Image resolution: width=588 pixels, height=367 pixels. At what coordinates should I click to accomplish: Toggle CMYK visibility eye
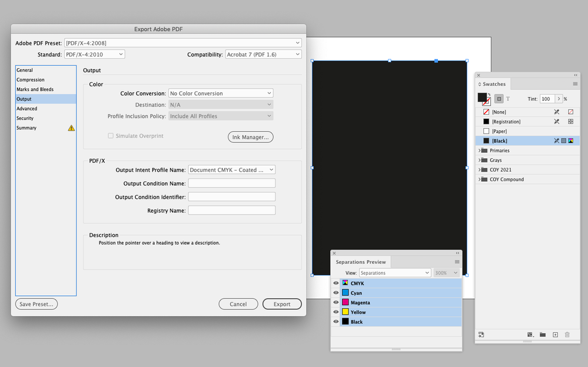(x=335, y=283)
